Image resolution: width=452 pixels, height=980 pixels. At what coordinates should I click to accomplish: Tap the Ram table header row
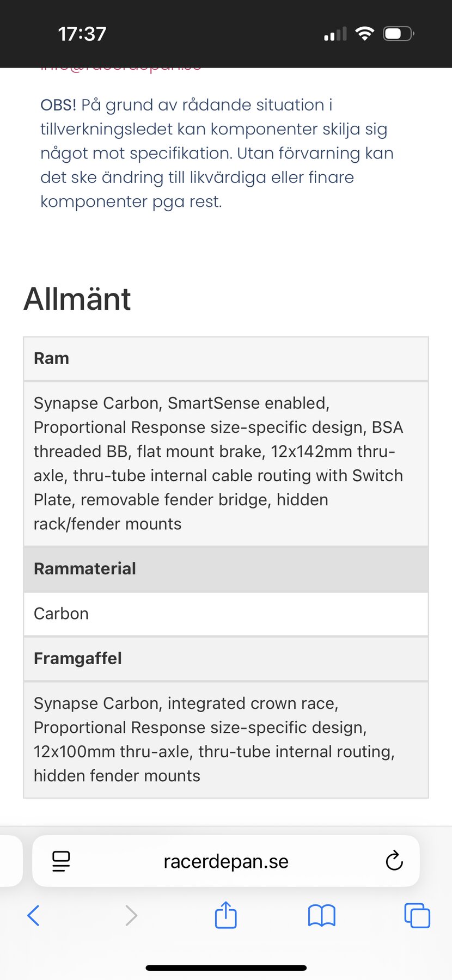pos(226,358)
